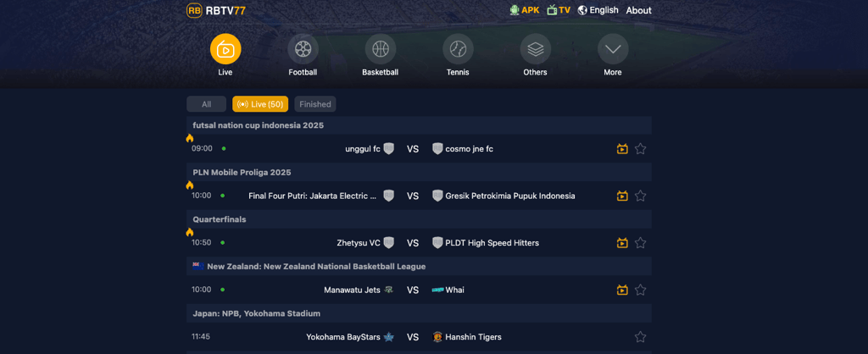868x354 pixels.
Task: Click the Whai team logo
Action: coord(438,290)
